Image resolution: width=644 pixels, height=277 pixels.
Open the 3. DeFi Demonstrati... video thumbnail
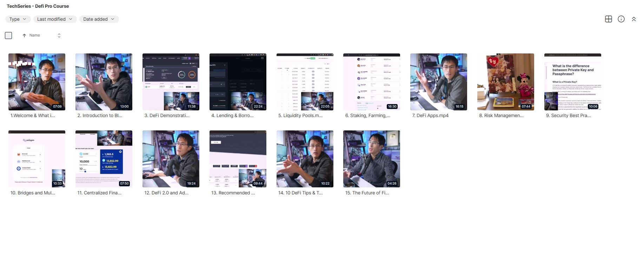[171, 82]
